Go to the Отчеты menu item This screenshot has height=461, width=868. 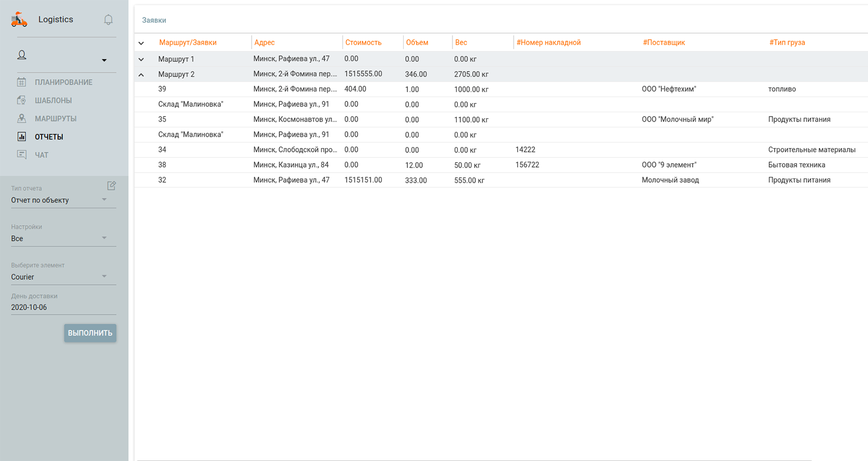(49, 137)
